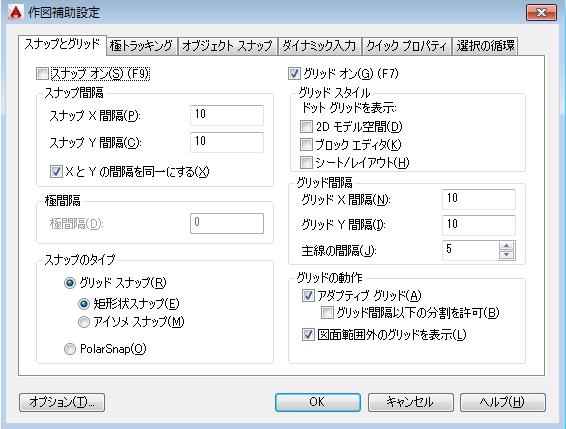Enable ブロック エディタ(K) dot grid
The width and height of the screenshot is (566, 429).
pos(306,144)
